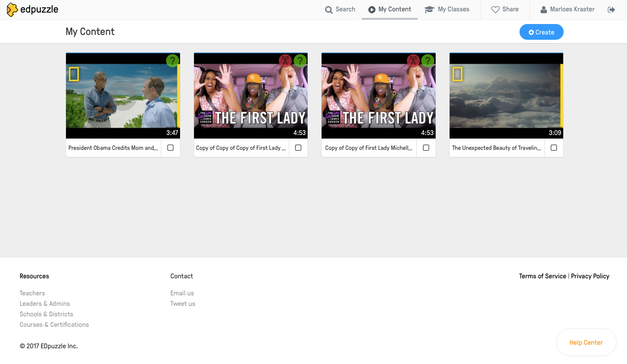Click question badge on Copy of Copy of Copy video
627x364 pixels.
pos(300,60)
